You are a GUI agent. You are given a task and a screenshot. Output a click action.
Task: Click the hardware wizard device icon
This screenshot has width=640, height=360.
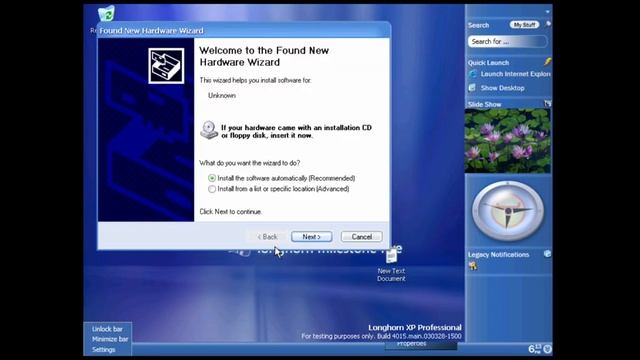(x=166, y=66)
